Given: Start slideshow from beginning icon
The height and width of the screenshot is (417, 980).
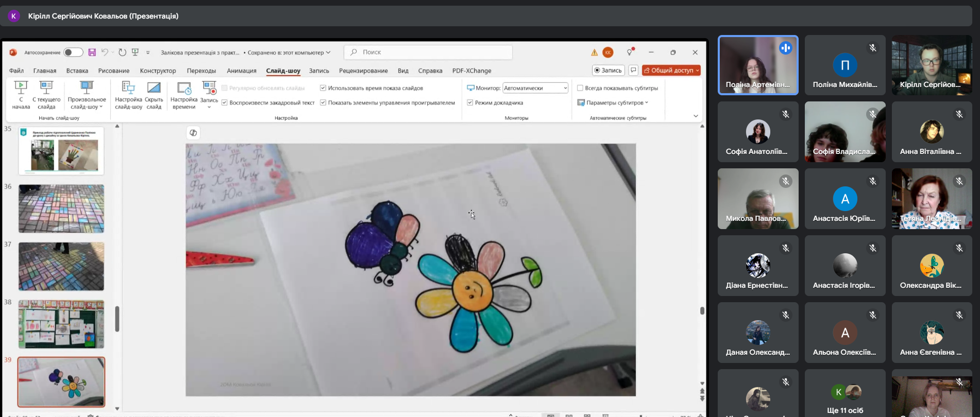Looking at the screenshot, I should (21, 89).
